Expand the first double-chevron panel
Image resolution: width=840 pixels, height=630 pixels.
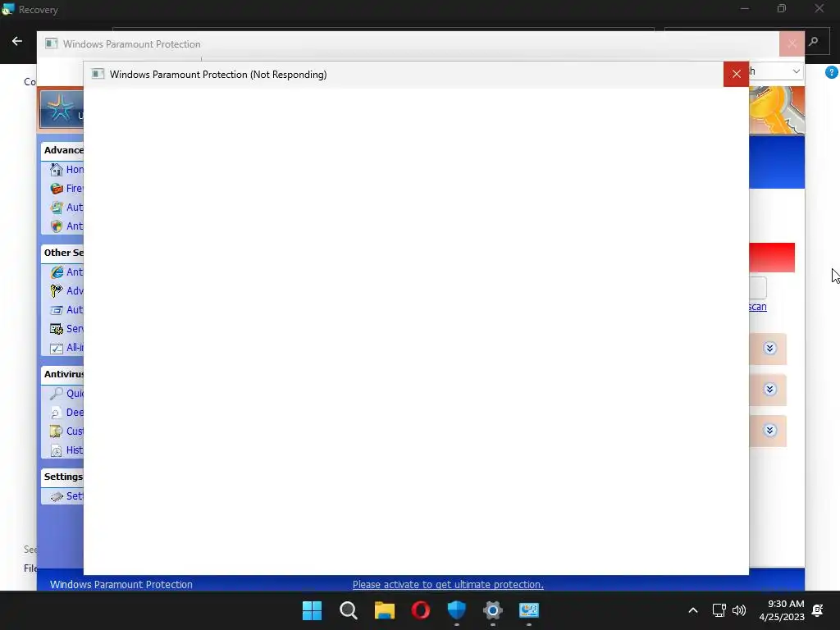click(769, 348)
